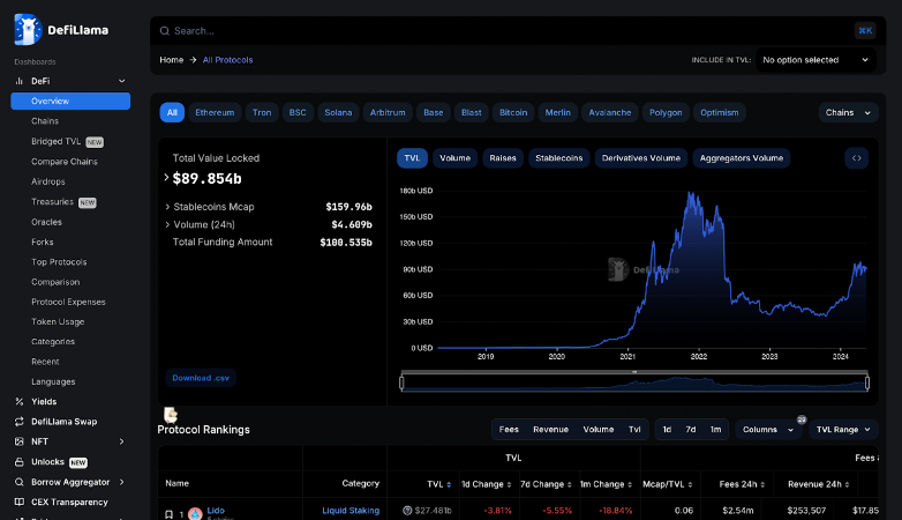This screenshot has width=902, height=520.
Task: Go to Home breadcrumb link
Action: 171,60
